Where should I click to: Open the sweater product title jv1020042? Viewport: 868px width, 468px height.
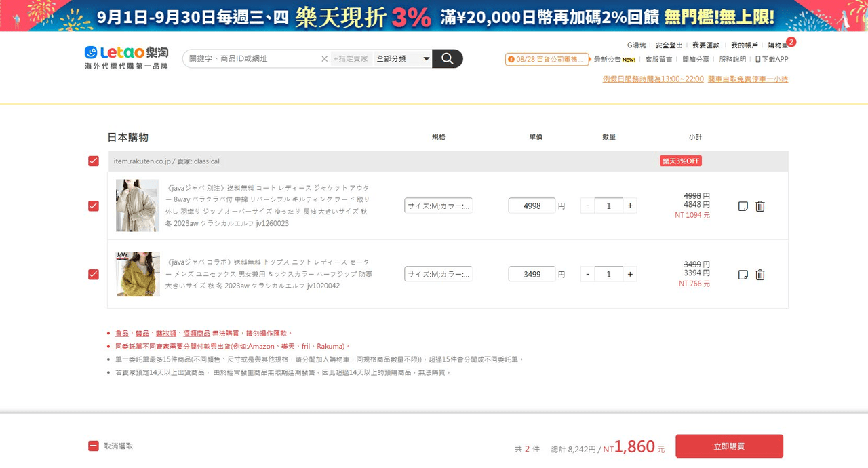(x=269, y=274)
